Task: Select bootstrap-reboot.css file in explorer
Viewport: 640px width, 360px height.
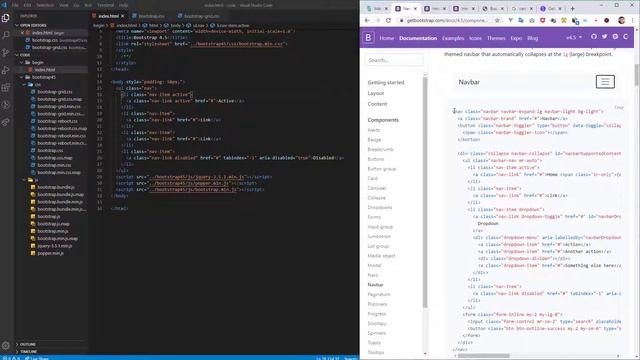Action: tap(51, 121)
